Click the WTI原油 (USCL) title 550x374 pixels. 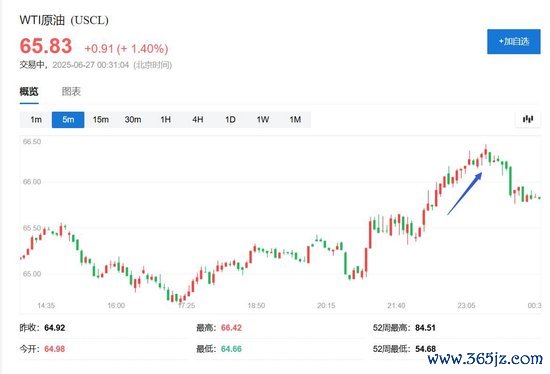point(64,20)
